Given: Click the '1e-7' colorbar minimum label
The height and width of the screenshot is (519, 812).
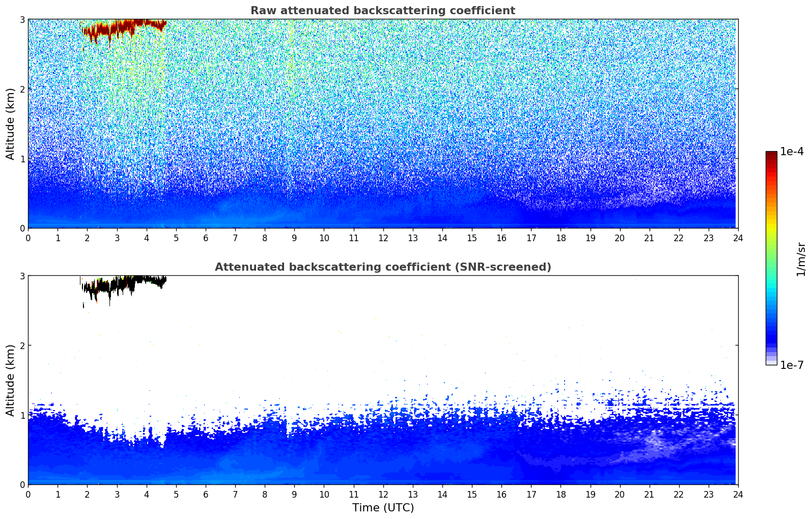Looking at the screenshot, I should point(792,365).
